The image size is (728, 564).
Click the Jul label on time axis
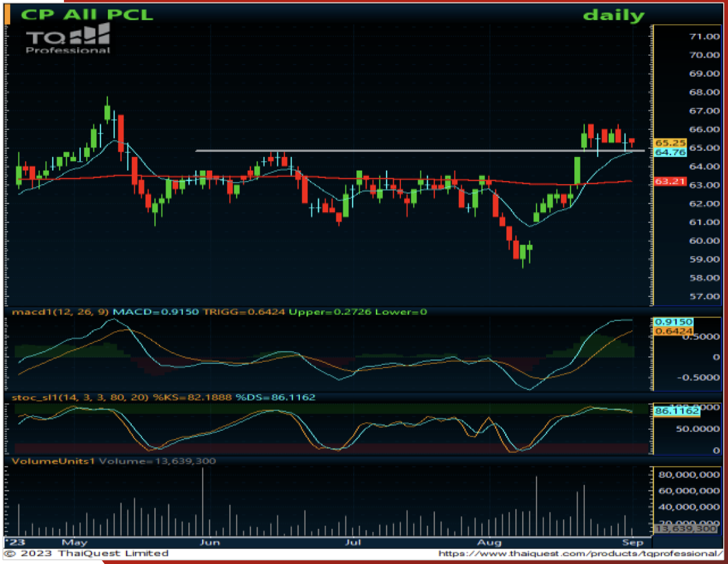coord(353,543)
